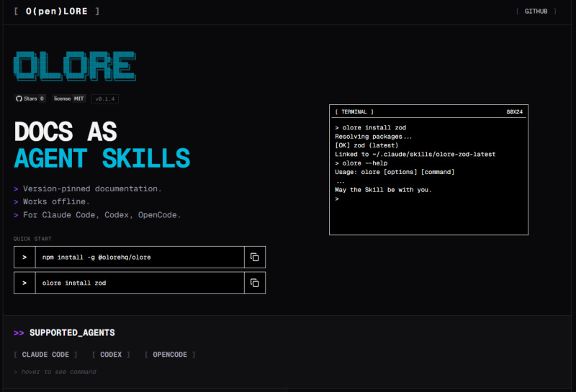
Task: Click the SUPPORTED_AGENTS section heading
Action: pos(72,333)
